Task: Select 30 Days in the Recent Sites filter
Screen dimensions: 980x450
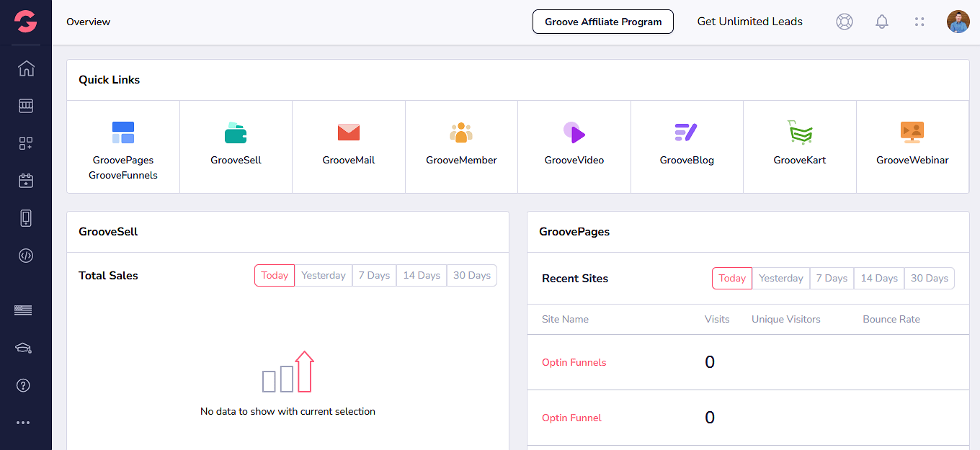Action: tap(930, 279)
